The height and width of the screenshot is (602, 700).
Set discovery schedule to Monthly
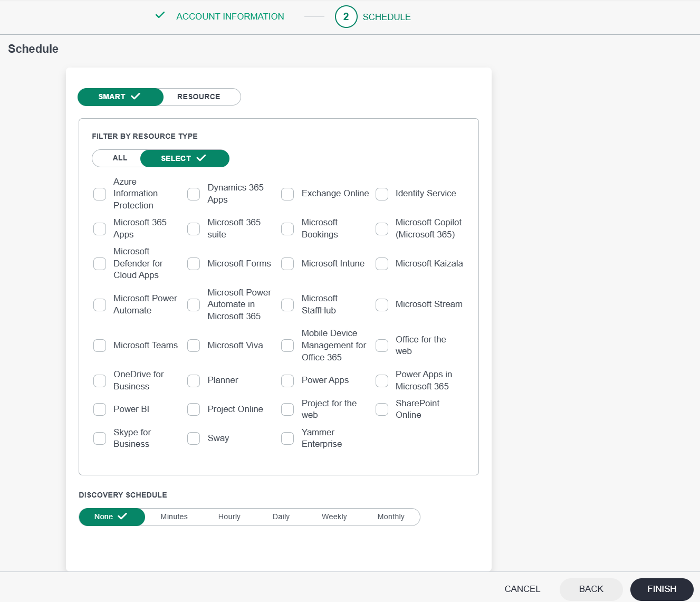391,517
